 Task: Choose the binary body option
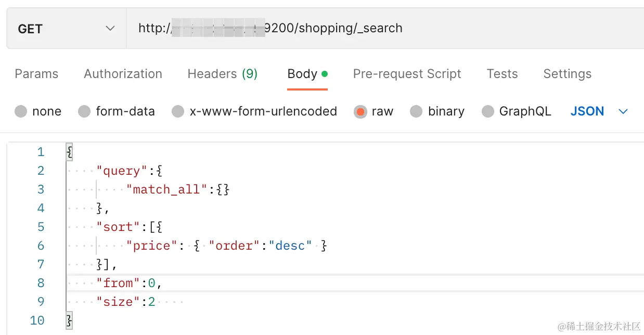(x=416, y=111)
